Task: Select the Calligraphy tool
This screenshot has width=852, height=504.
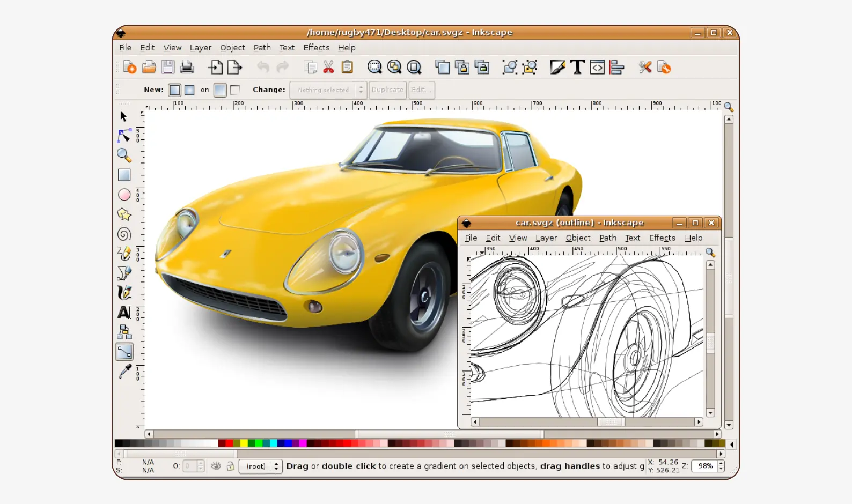Action: point(124,293)
